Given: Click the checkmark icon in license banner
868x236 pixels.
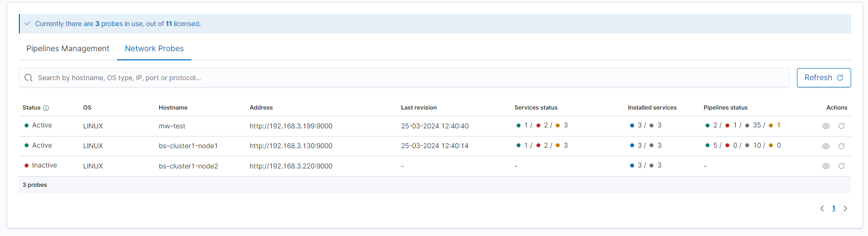Looking at the screenshot, I should (x=28, y=24).
